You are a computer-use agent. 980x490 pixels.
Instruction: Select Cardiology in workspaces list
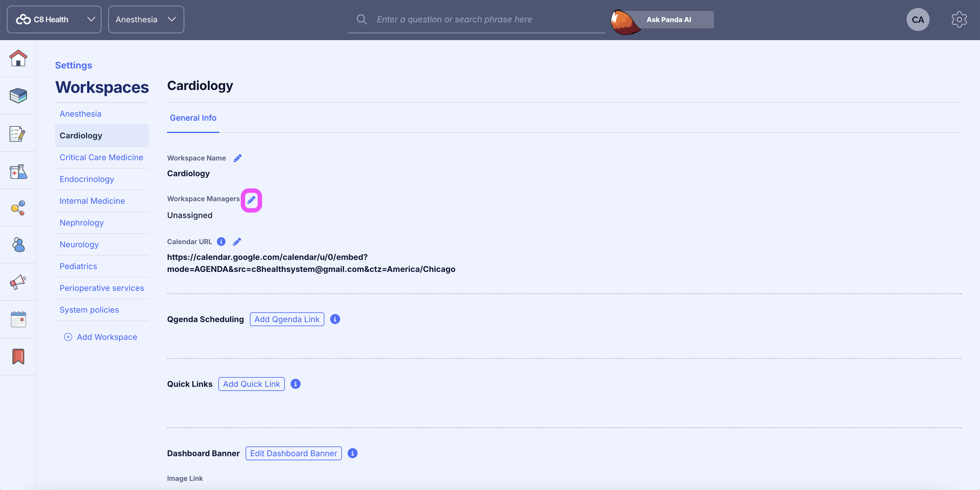point(101,136)
